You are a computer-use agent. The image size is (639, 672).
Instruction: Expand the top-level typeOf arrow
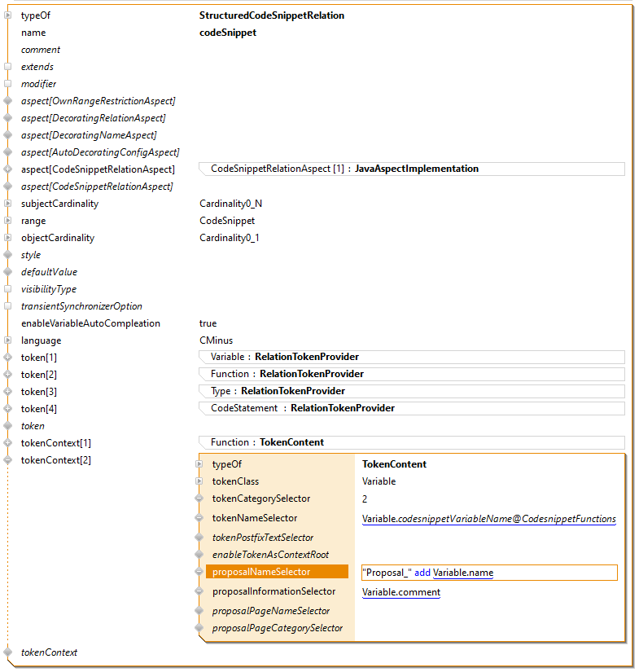tap(8, 15)
